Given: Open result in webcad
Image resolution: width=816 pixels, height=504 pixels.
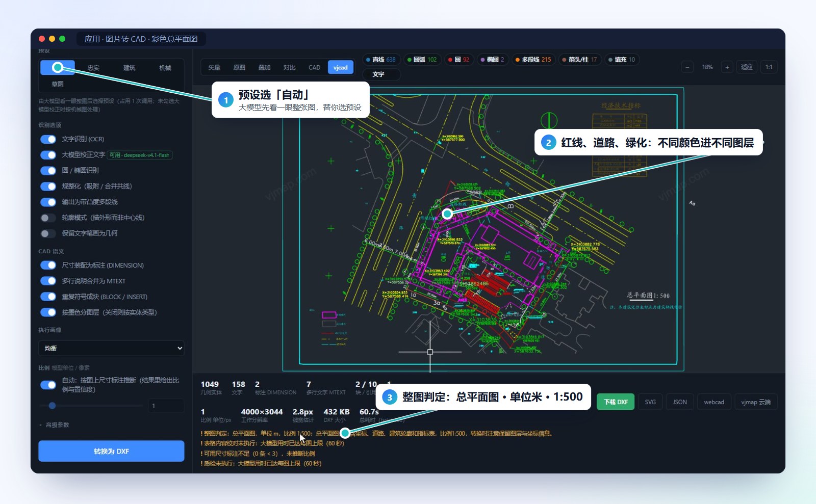Looking at the screenshot, I should click(x=714, y=402).
